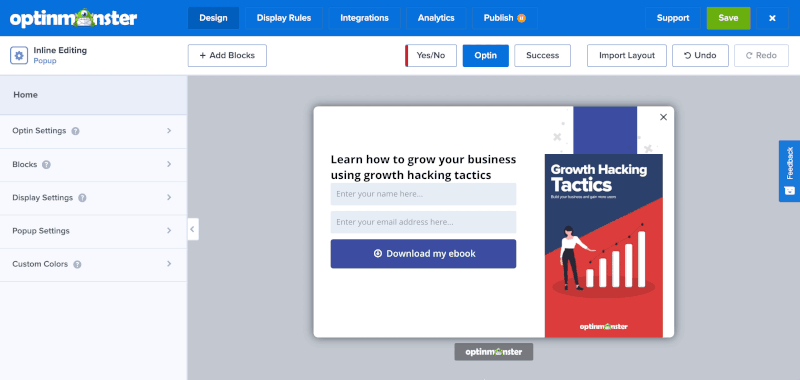
Task: Click help icon next to Custom Colors
Action: pos(77,265)
